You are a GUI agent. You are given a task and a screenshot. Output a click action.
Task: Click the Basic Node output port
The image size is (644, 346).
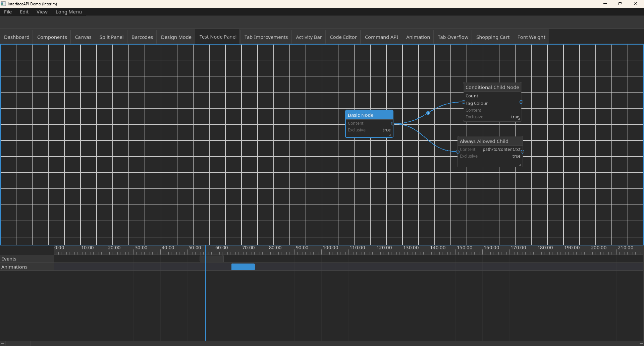coord(393,124)
